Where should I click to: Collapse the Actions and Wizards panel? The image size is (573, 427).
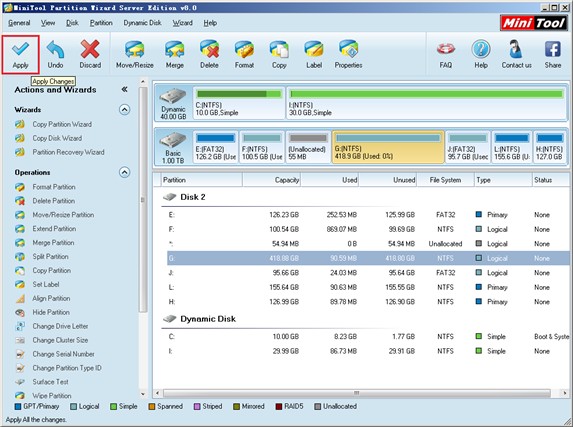(124, 89)
